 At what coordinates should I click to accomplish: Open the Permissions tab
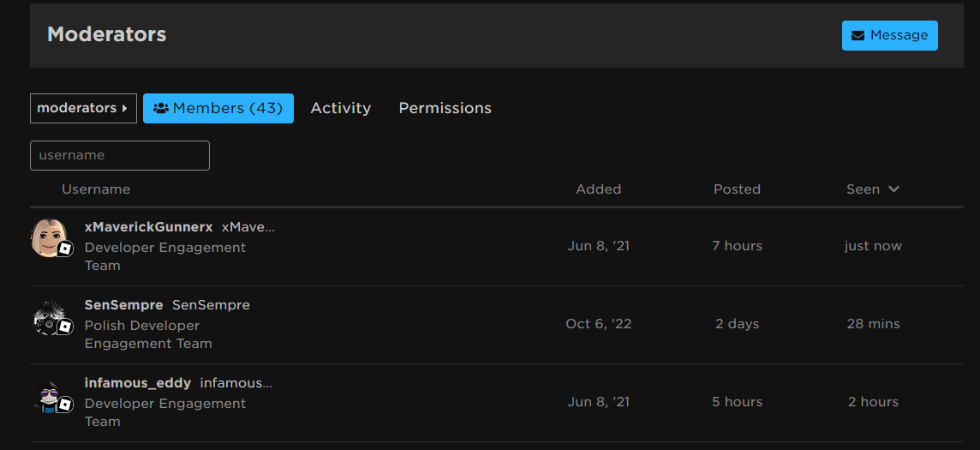click(x=445, y=109)
